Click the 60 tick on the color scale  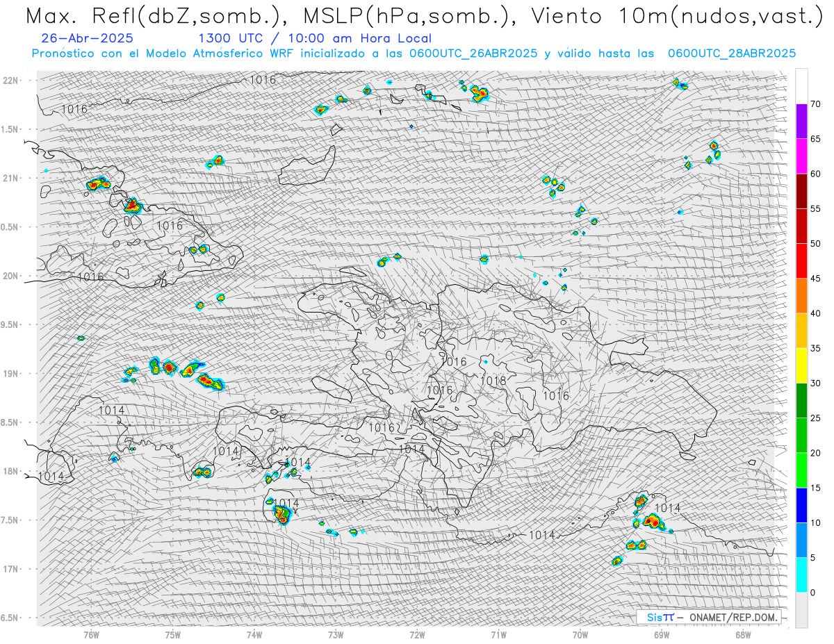(x=815, y=174)
